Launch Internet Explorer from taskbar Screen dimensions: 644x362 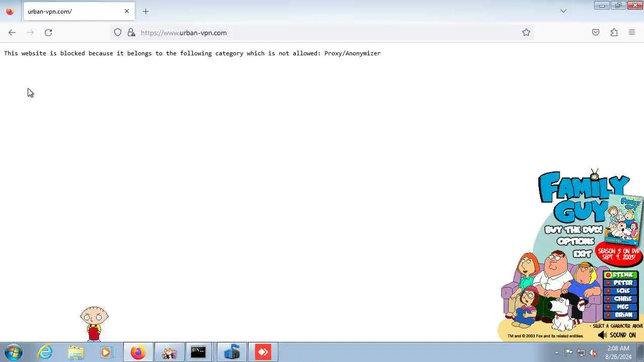click(x=45, y=352)
